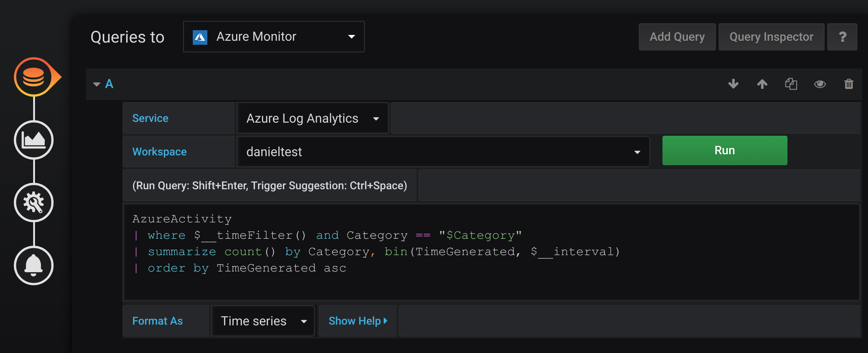Open the Alert bell icon in sidebar
Viewport: 868px width, 353px height.
click(34, 265)
